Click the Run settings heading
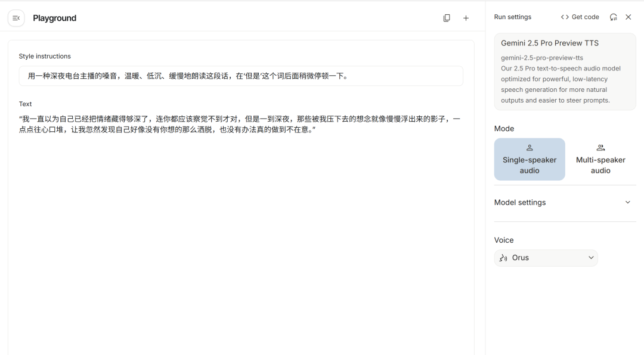Screen dimensions: 644x355 coord(513,17)
